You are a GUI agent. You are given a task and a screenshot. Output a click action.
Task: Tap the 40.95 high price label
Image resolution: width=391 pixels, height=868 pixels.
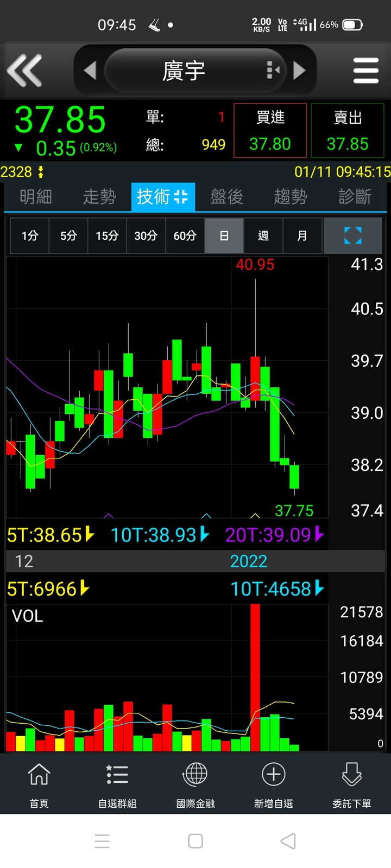click(255, 265)
